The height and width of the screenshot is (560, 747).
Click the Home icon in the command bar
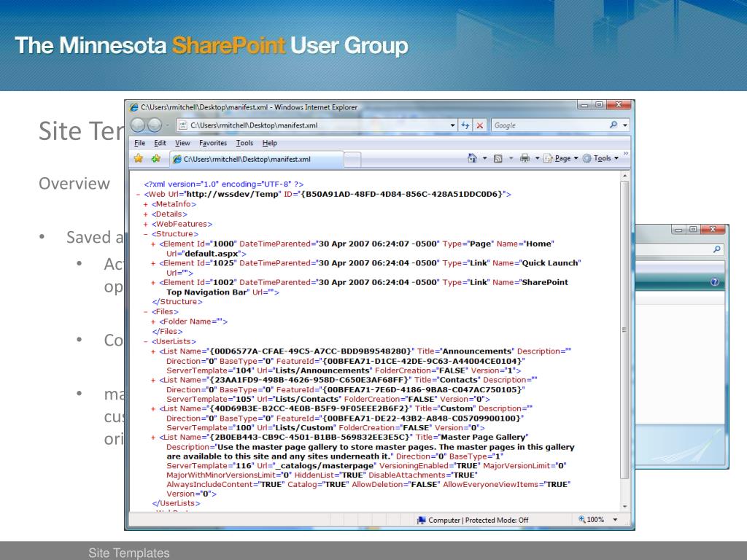(x=472, y=158)
